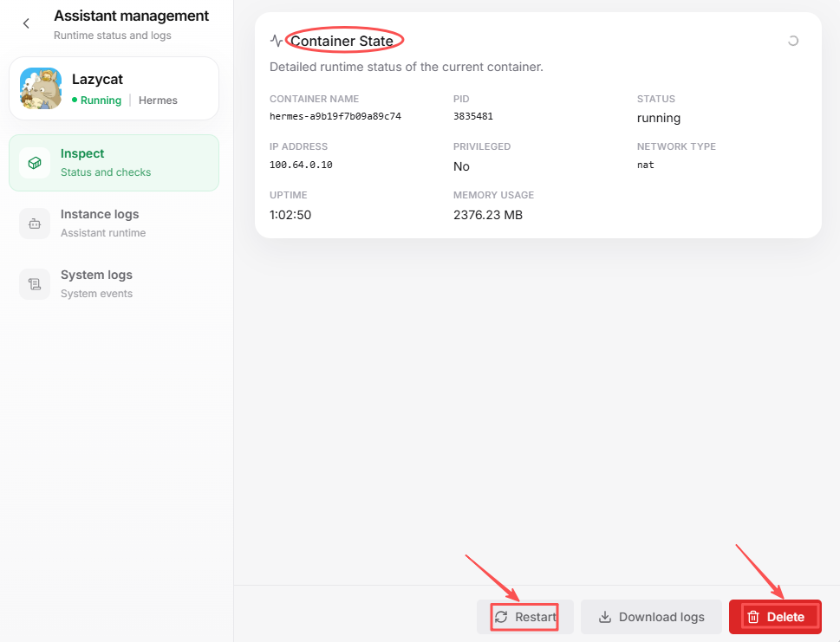Delete the Lazycat assistant
Screen dimensions: 840x642
(x=775, y=617)
